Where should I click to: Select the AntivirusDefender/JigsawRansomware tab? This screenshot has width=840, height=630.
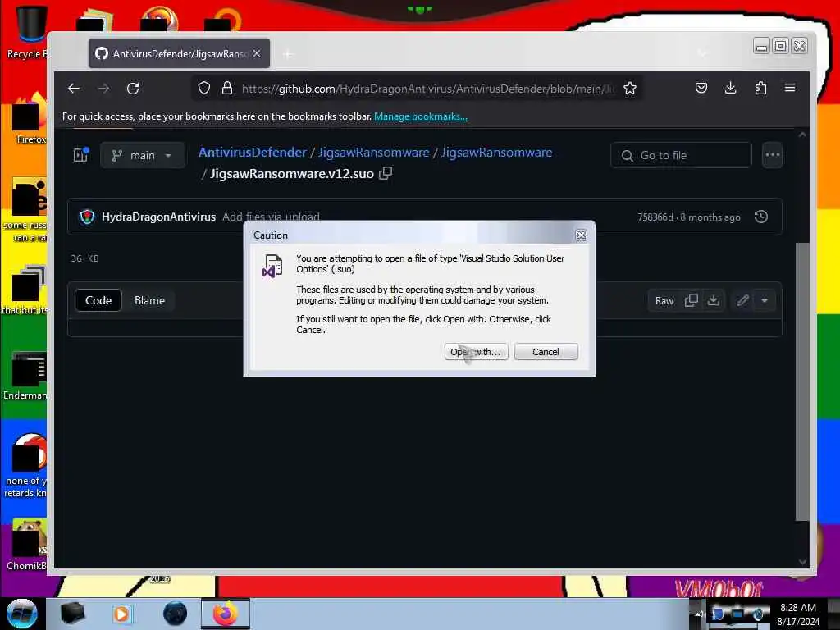coord(179,53)
